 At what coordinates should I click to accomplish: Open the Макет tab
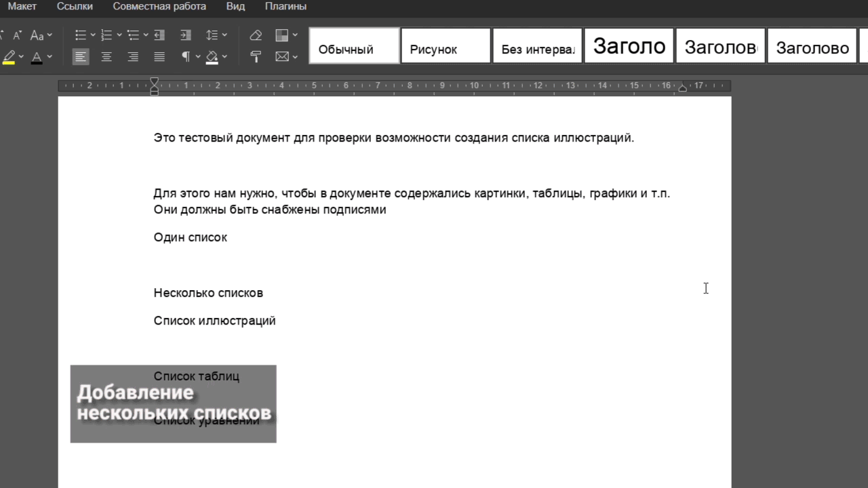tap(22, 6)
